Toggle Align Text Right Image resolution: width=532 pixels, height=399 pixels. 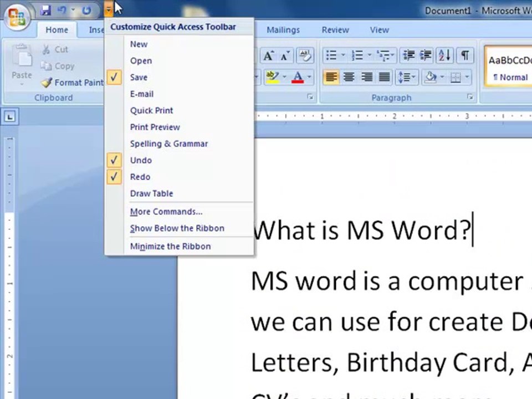tap(367, 78)
